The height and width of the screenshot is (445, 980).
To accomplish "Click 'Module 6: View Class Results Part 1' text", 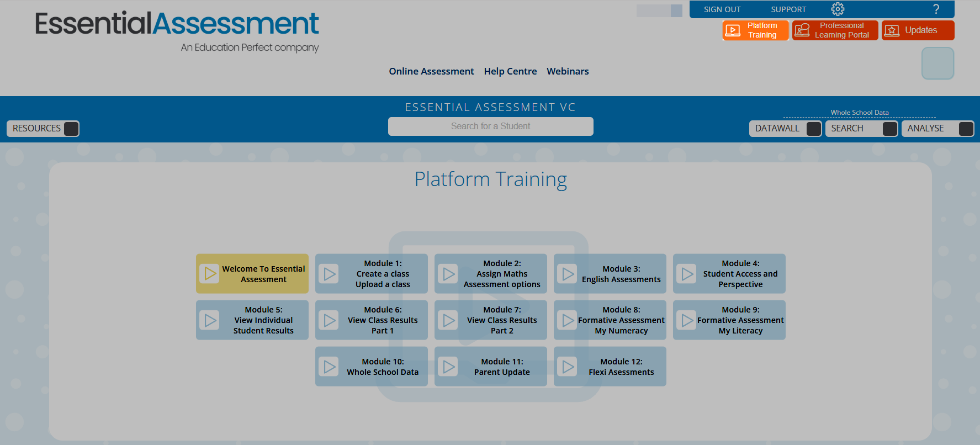I will [383, 320].
